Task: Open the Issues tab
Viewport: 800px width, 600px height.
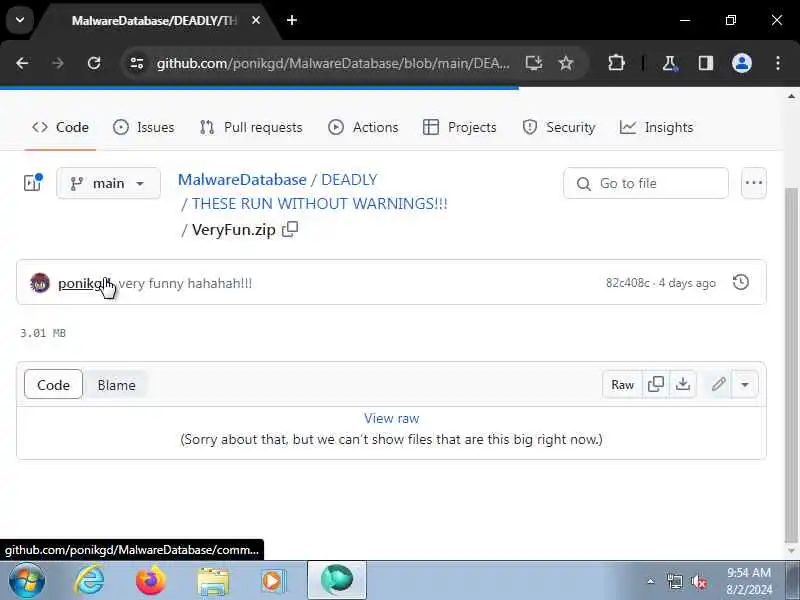Action: (143, 127)
